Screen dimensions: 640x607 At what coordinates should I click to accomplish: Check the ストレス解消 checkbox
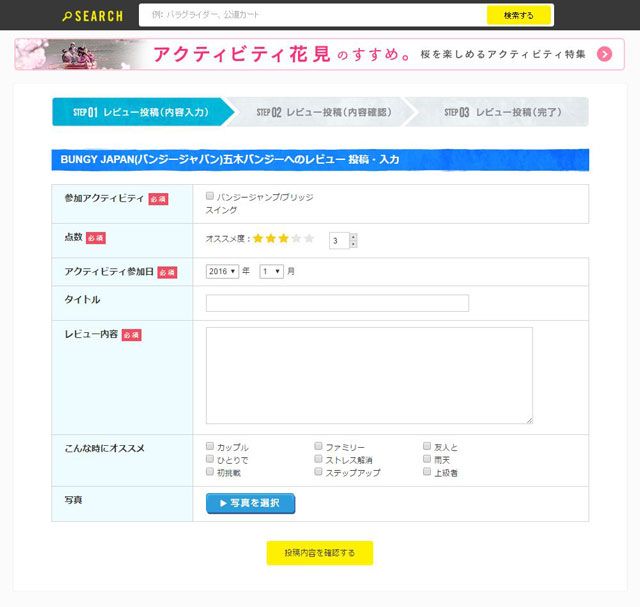(x=318, y=459)
